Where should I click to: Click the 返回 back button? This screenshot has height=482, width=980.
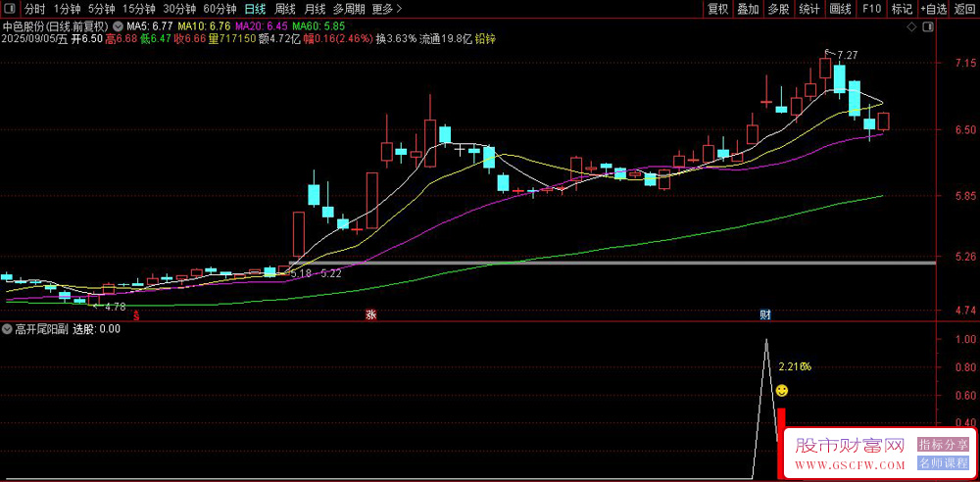coord(964,9)
